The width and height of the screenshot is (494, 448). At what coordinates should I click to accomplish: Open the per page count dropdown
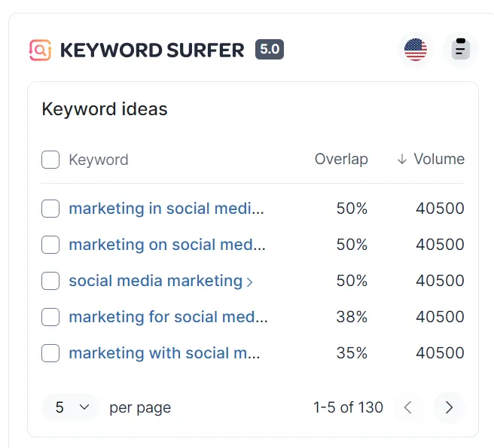coord(71,407)
